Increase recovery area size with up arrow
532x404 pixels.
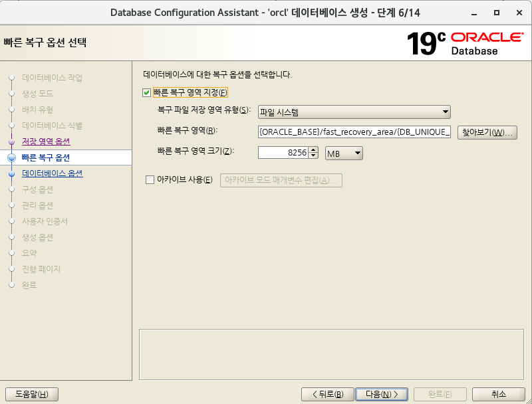click(x=313, y=150)
